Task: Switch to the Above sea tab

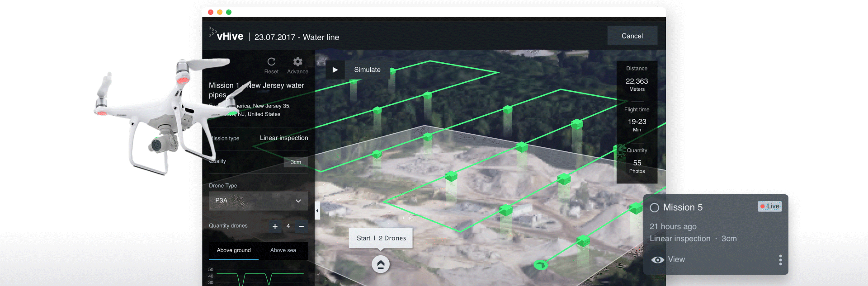Action: (283, 250)
